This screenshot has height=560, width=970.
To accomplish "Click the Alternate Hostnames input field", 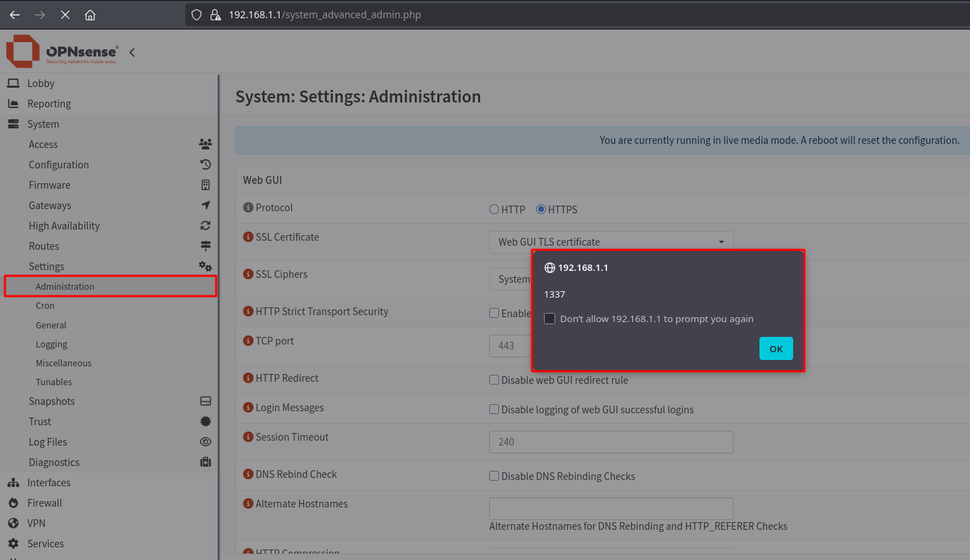I will tap(611, 509).
